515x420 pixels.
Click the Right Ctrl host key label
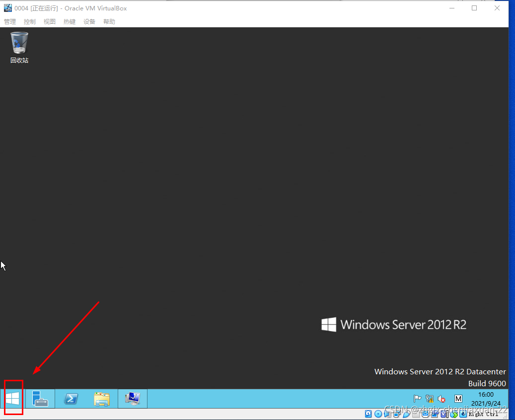(483, 414)
